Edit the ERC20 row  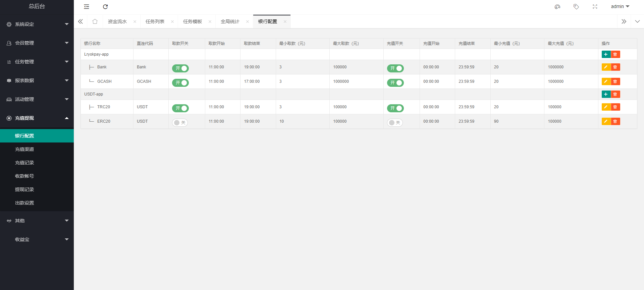point(606,121)
